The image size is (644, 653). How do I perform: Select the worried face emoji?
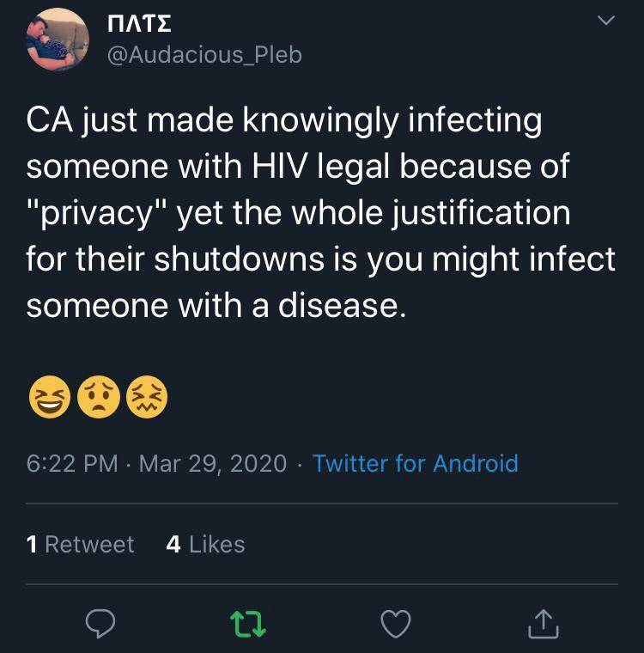98,399
